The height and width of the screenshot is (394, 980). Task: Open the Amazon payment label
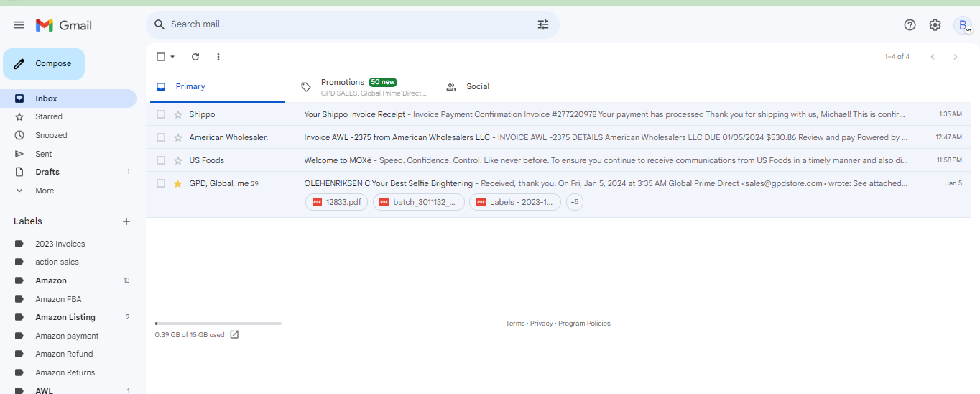pyautogui.click(x=68, y=336)
